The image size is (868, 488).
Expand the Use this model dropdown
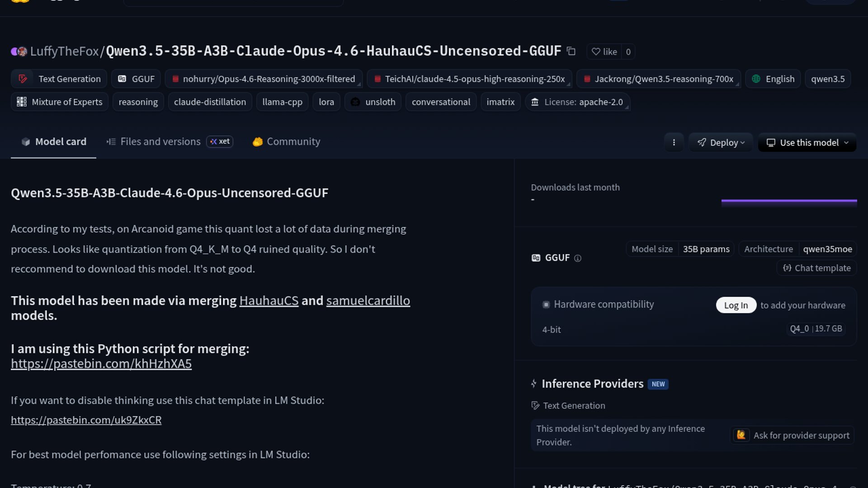(807, 142)
